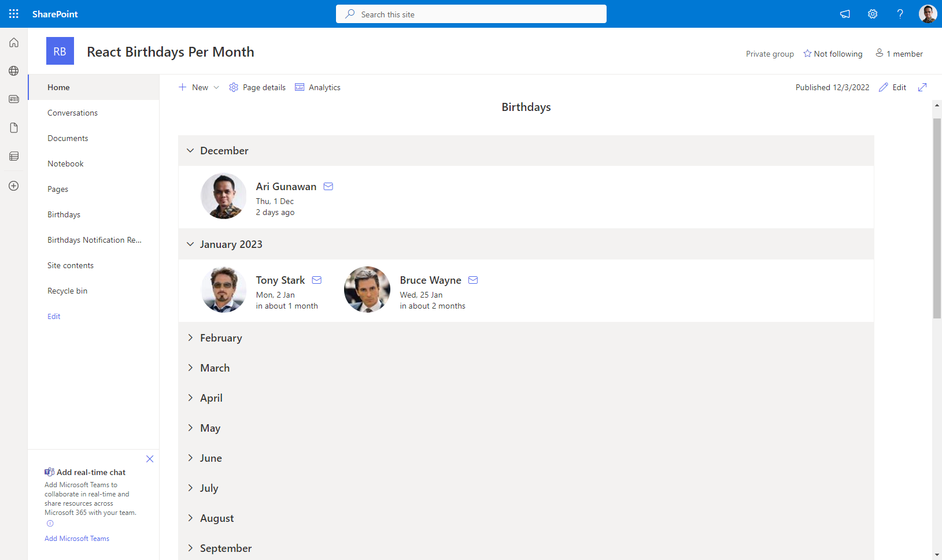Open My files document icon

tap(14, 128)
